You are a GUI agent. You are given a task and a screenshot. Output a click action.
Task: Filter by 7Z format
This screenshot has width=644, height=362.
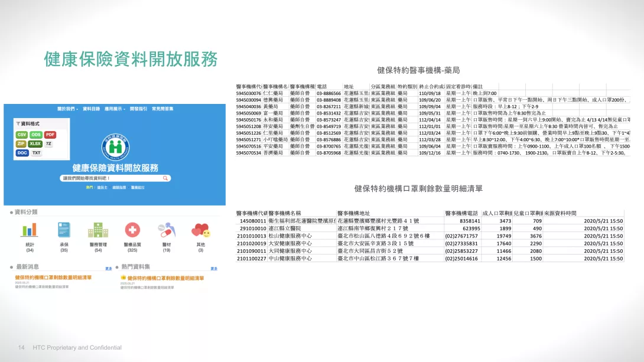pyautogui.click(x=48, y=144)
